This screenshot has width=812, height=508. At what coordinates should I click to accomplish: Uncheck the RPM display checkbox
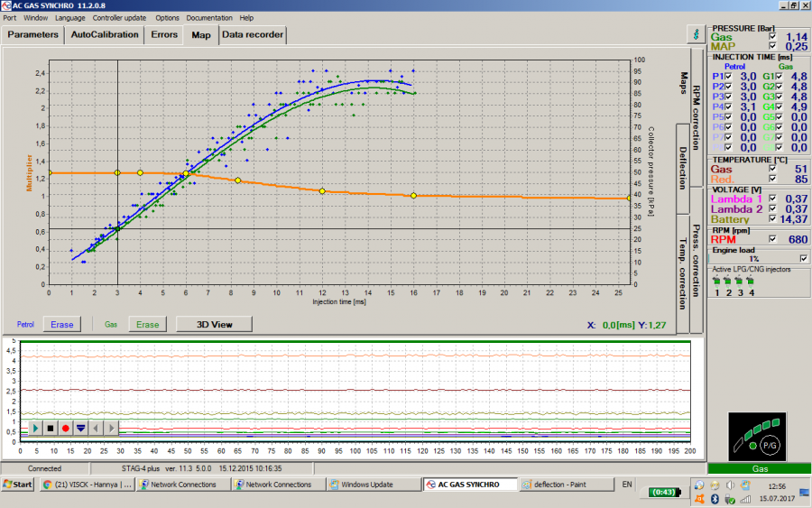tap(771, 239)
